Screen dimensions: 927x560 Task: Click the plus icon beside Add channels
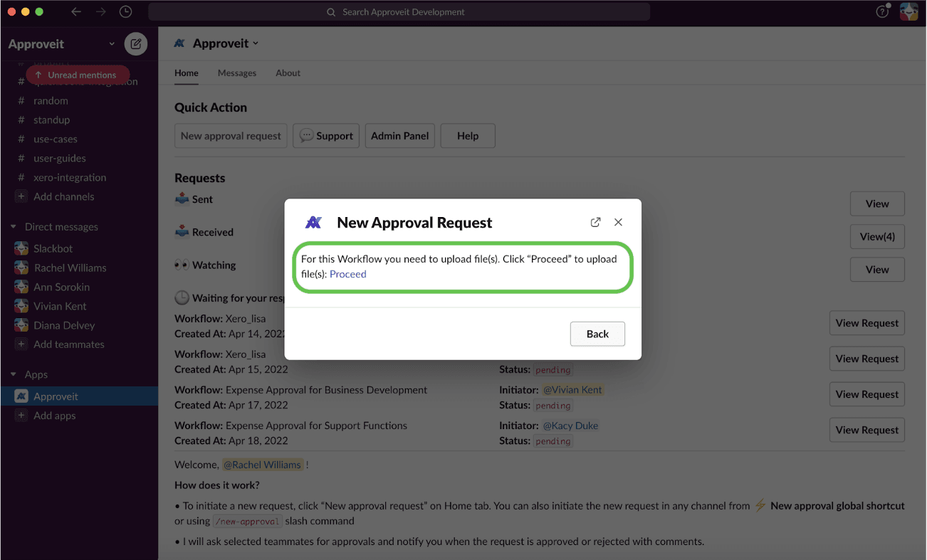coord(21,196)
